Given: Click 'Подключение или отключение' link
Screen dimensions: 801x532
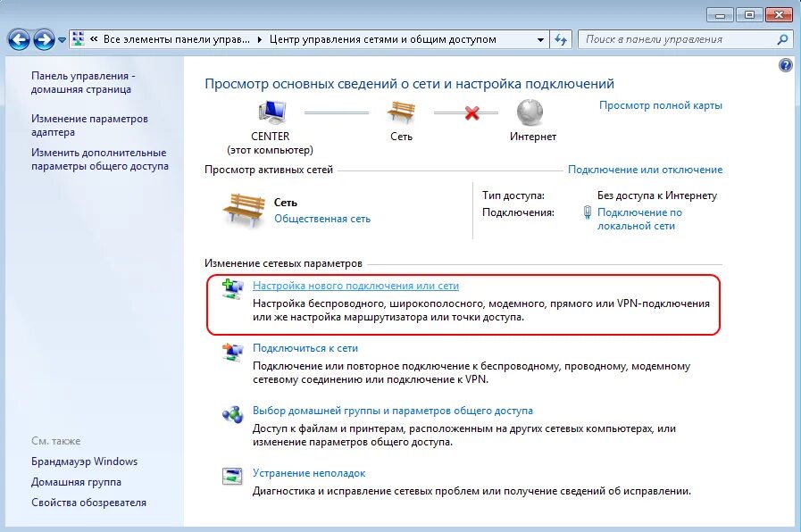Looking at the screenshot, I should pos(646,170).
